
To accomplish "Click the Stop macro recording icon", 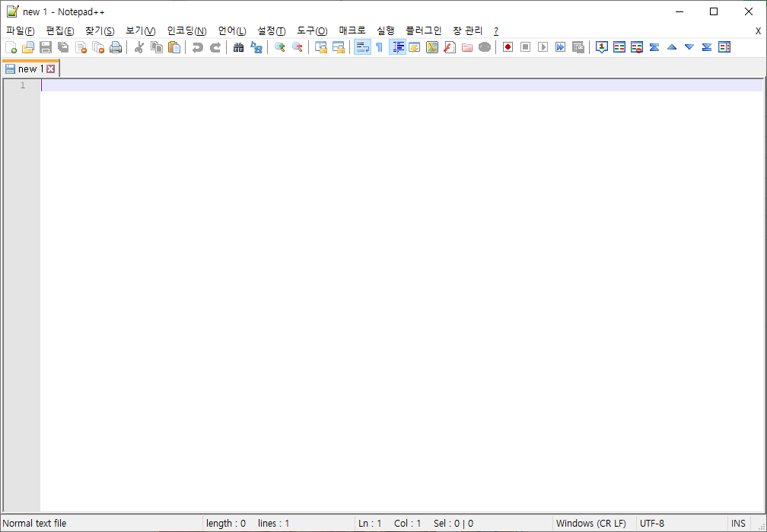I will click(525, 47).
